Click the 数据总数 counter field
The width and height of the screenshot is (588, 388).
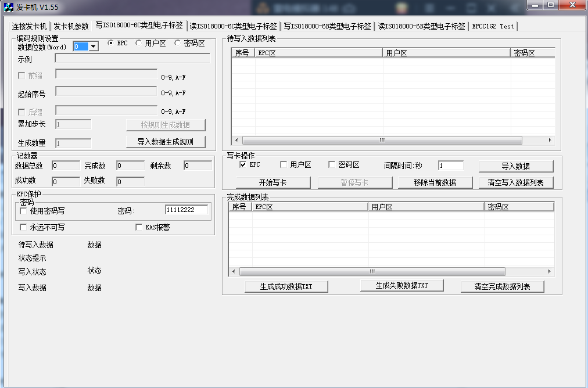pyautogui.click(x=66, y=166)
